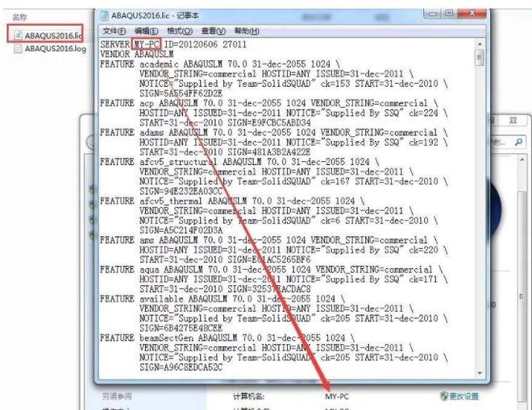Click Notepad vertical scrollbar up arrow

point(480,44)
